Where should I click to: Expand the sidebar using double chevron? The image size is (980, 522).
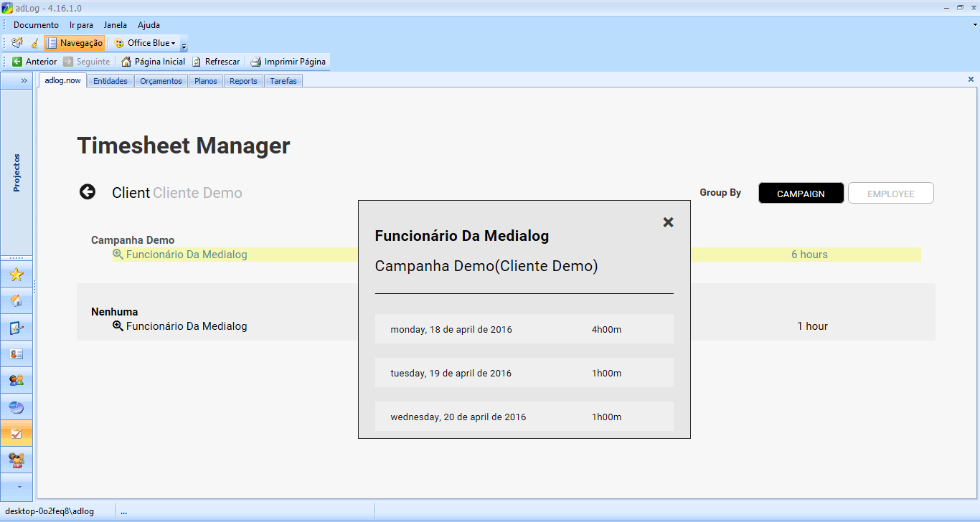point(24,81)
